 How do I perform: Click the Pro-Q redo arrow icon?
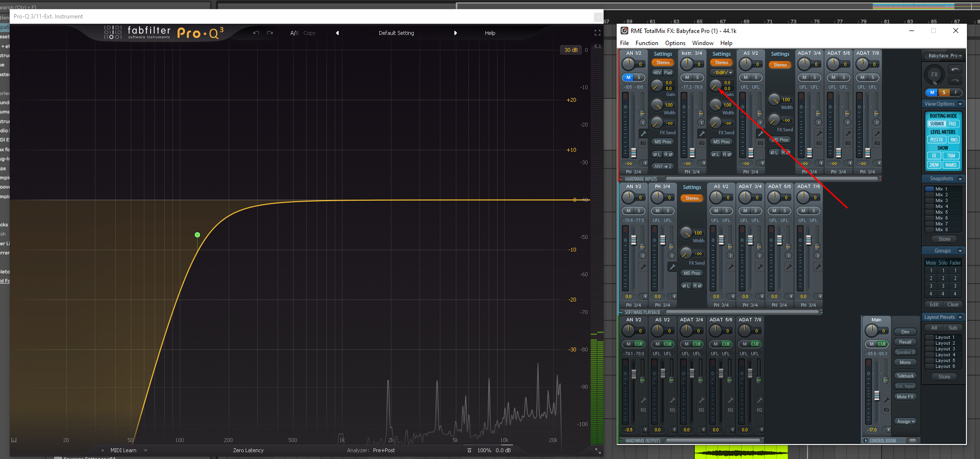270,33
